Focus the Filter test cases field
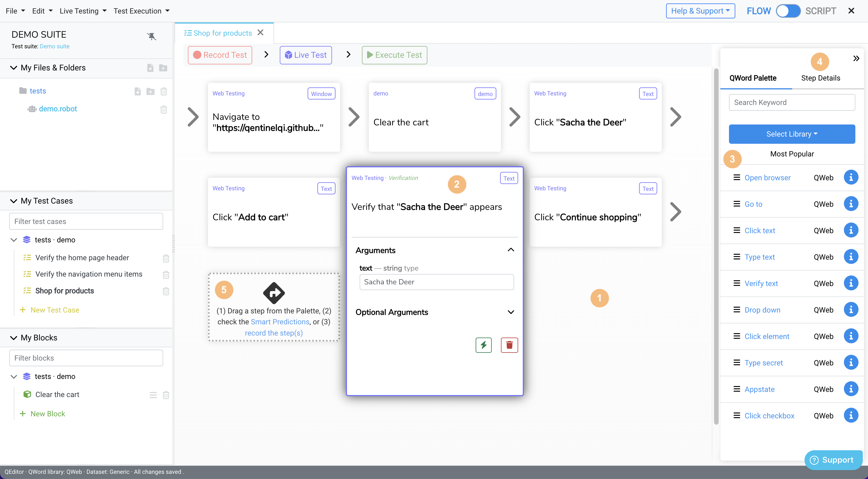 pos(86,221)
